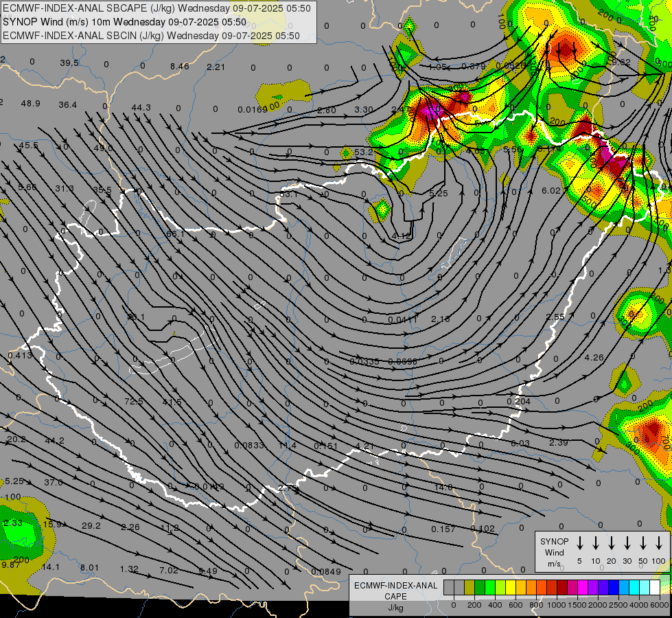Click the 6000 tick label in the CAPE legend
672x618 pixels.
click(x=660, y=605)
